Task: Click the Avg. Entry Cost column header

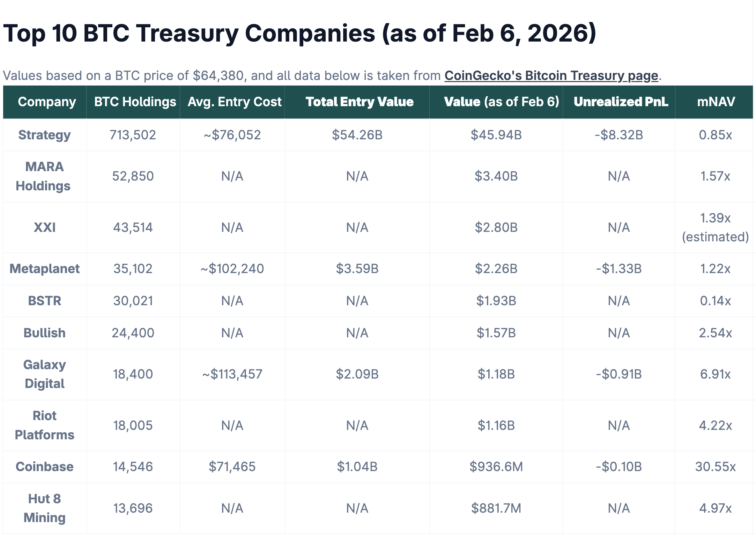Action: (234, 102)
